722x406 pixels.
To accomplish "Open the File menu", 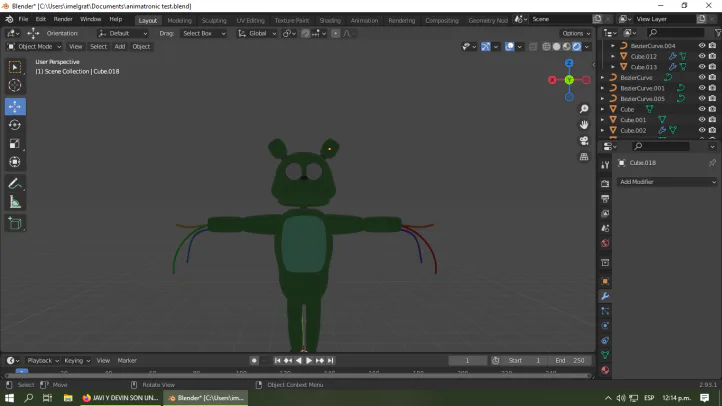I will (23, 19).
